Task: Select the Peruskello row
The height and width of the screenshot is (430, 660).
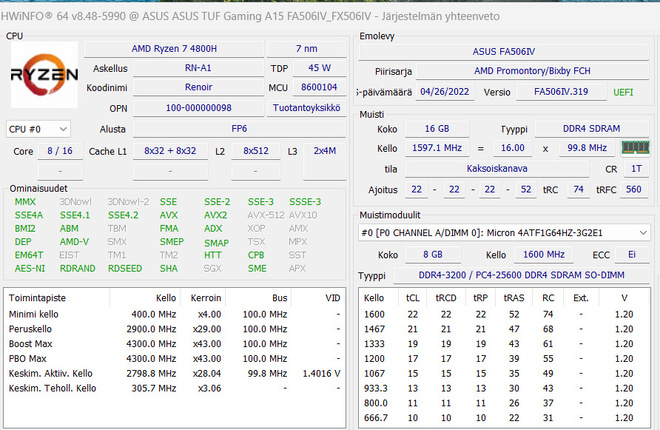Action: tap(174, 329)
